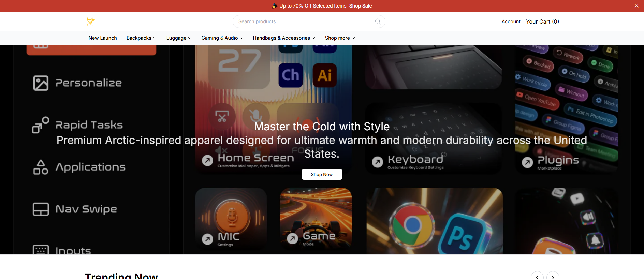Click the search magnifier icon
Image resolution: width=644 pixels, height=279 pixels.
[x=378, y=21]
